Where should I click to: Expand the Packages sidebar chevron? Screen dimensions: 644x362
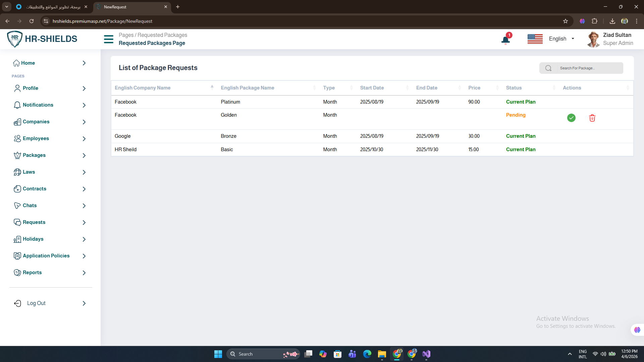84,156
